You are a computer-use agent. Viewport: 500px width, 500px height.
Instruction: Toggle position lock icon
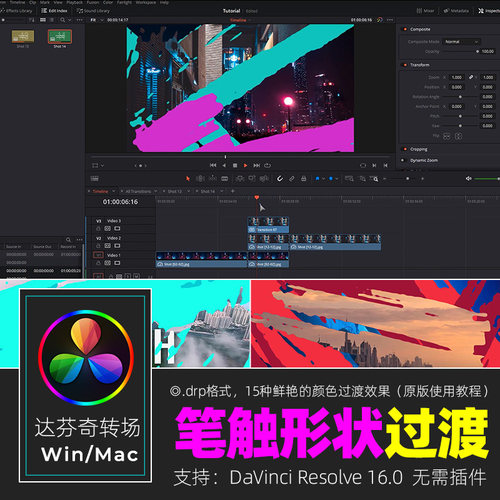tap(304, 179)
